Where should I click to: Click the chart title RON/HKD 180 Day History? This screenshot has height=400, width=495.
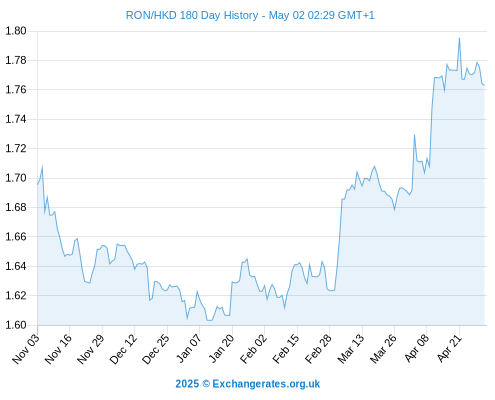click(192, 15)
